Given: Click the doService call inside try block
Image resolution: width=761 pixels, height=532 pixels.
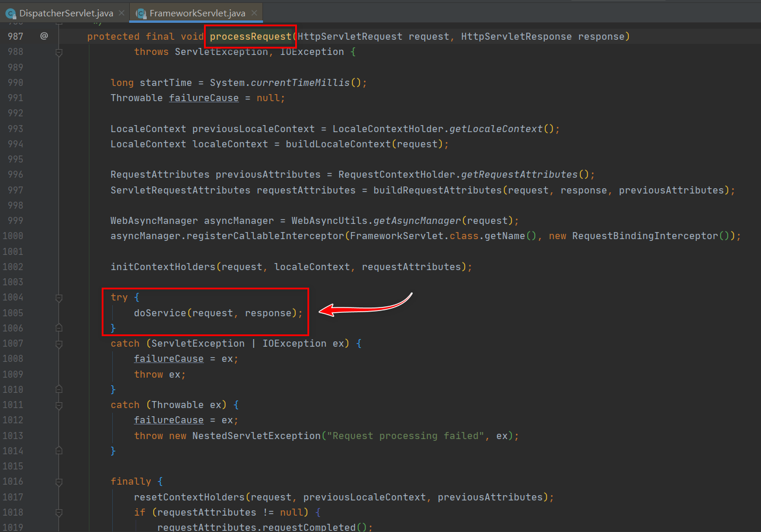Looking at the screenshot, I should coord(160,313).
